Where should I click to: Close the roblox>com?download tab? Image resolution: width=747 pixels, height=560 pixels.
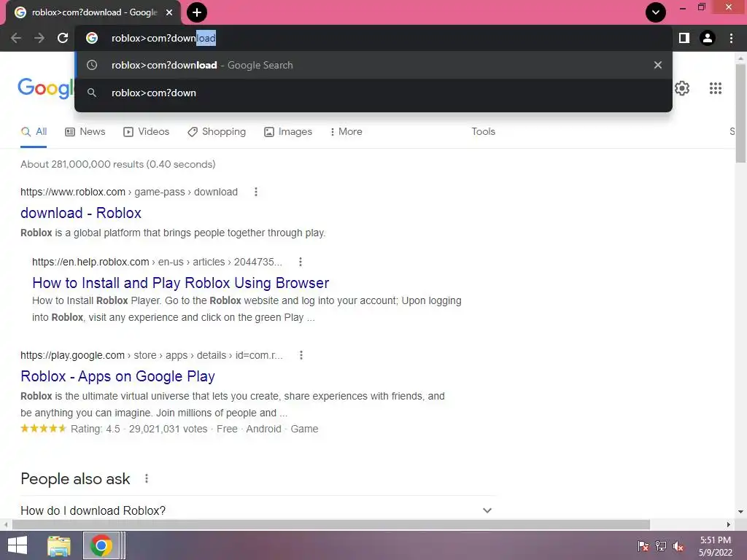point(169,12)
